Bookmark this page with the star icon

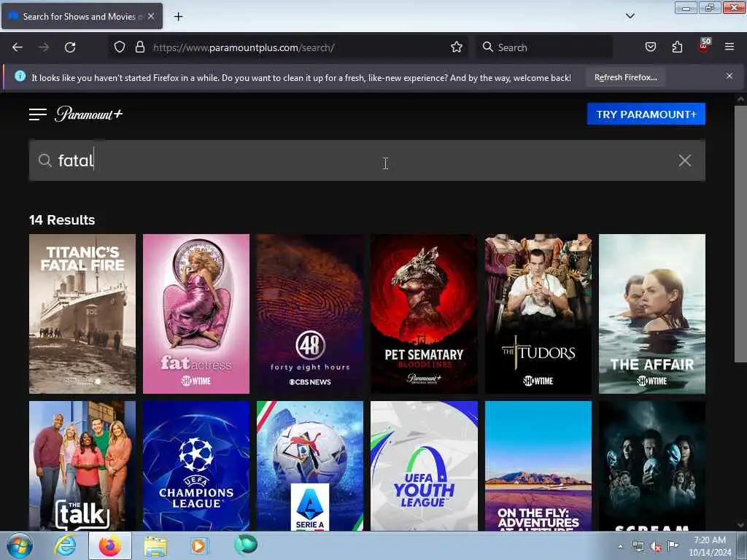tap(457, 47)
